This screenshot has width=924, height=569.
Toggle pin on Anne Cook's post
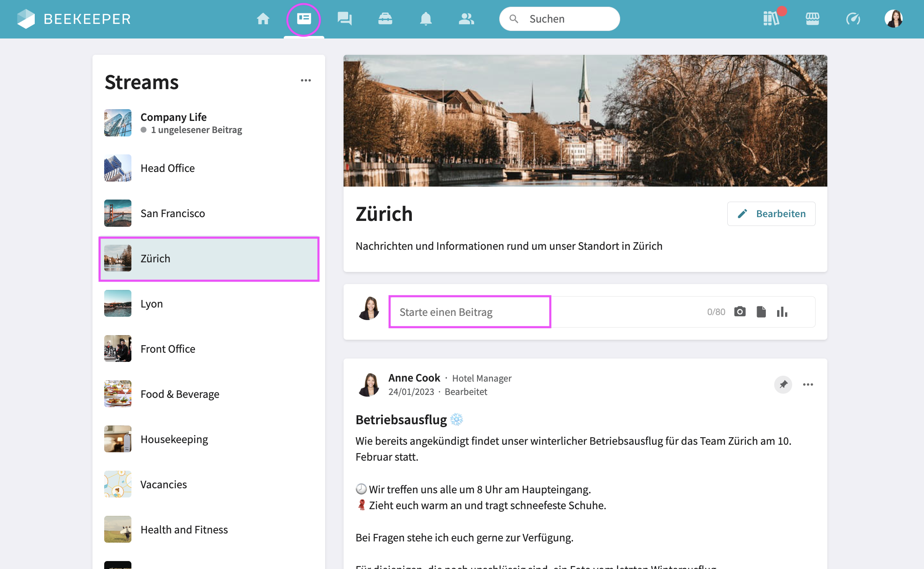point(783,384)
